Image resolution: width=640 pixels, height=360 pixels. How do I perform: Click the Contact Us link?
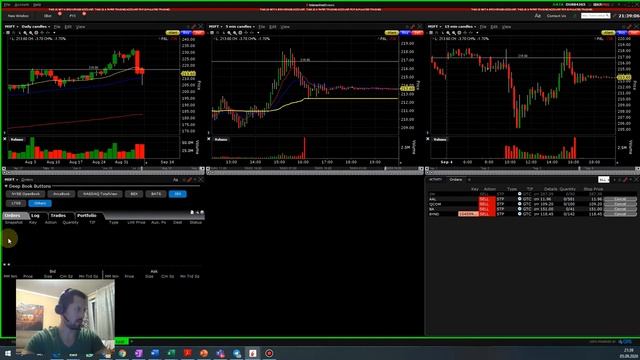tap(556, 16)
